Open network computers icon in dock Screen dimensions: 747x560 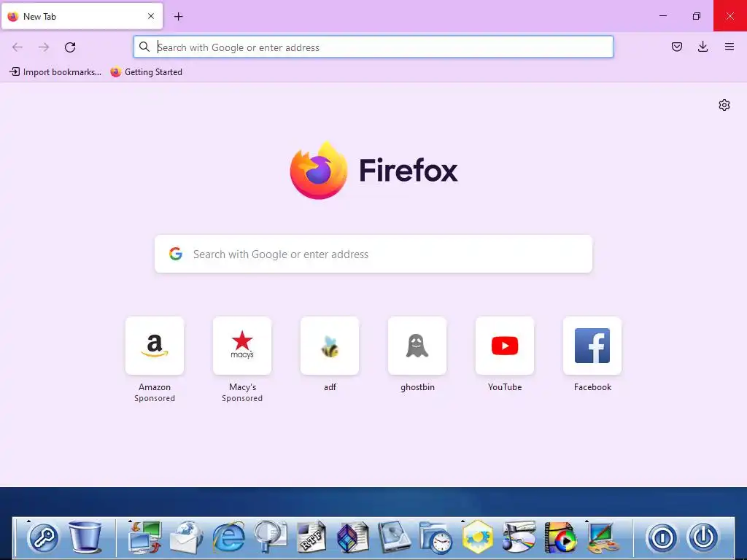(145, 537)
